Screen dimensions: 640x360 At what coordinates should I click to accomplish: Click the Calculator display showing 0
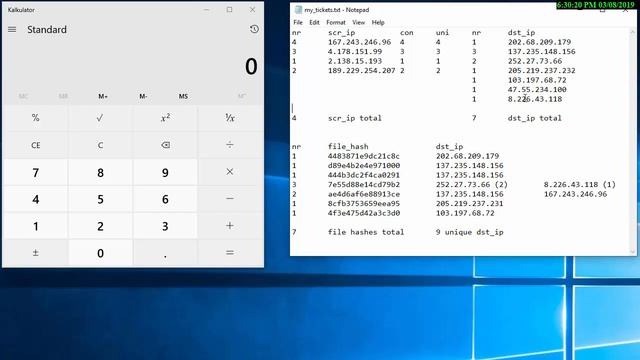click(x=251, y=67)
